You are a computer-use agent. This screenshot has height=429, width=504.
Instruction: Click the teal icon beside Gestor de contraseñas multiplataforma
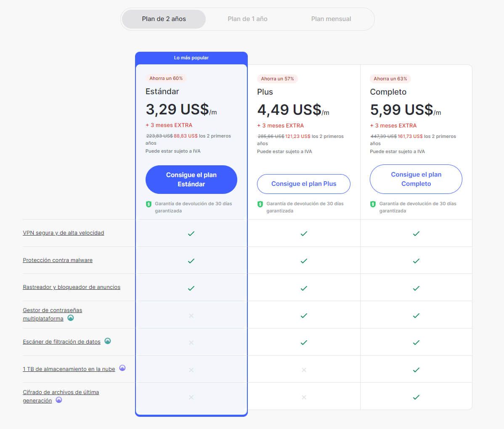71,318
